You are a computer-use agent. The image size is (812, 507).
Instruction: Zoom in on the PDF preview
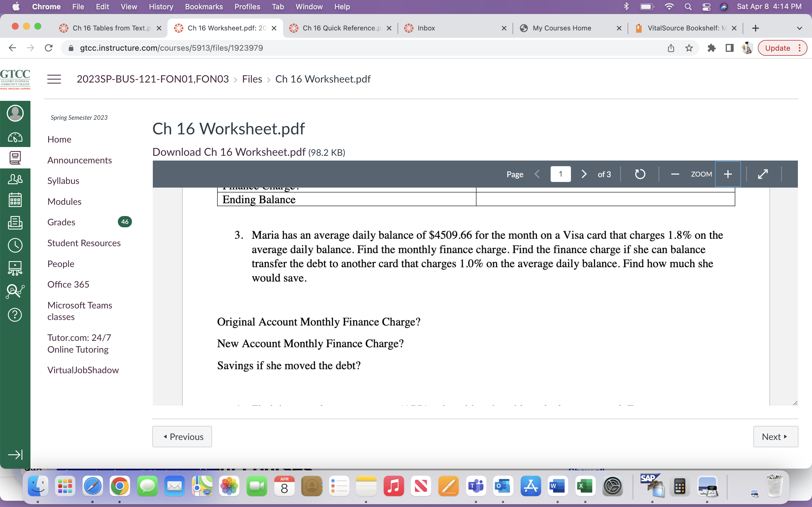(728, 174)
